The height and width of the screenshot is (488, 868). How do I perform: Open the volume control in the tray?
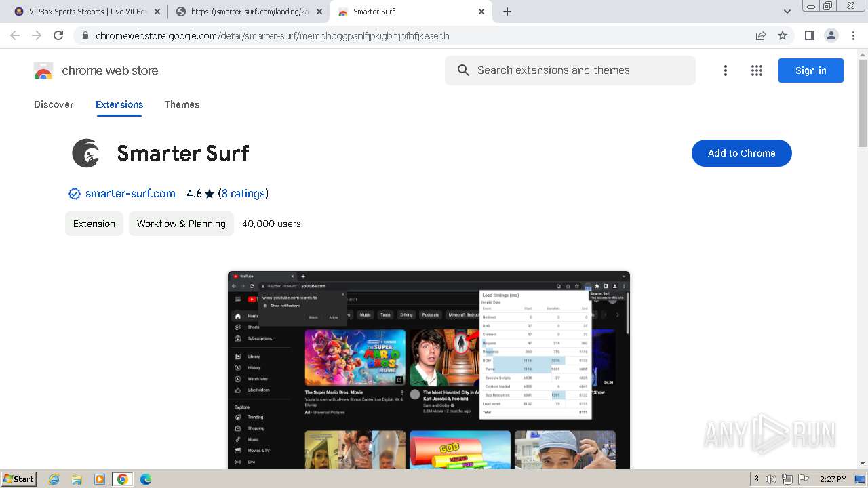[771, 479]
